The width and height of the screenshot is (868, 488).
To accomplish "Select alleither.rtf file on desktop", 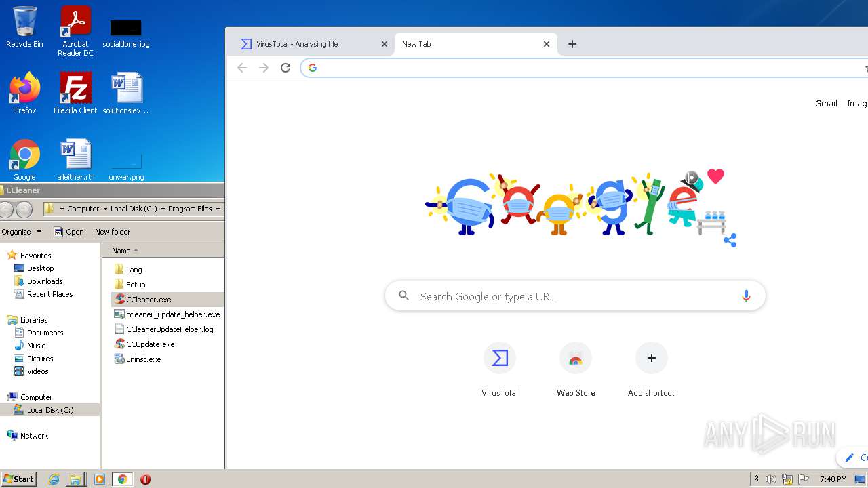I will 75,160.
